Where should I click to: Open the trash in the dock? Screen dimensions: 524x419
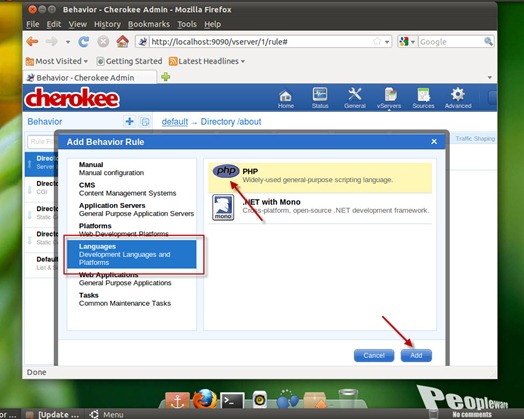coord(348,398)
